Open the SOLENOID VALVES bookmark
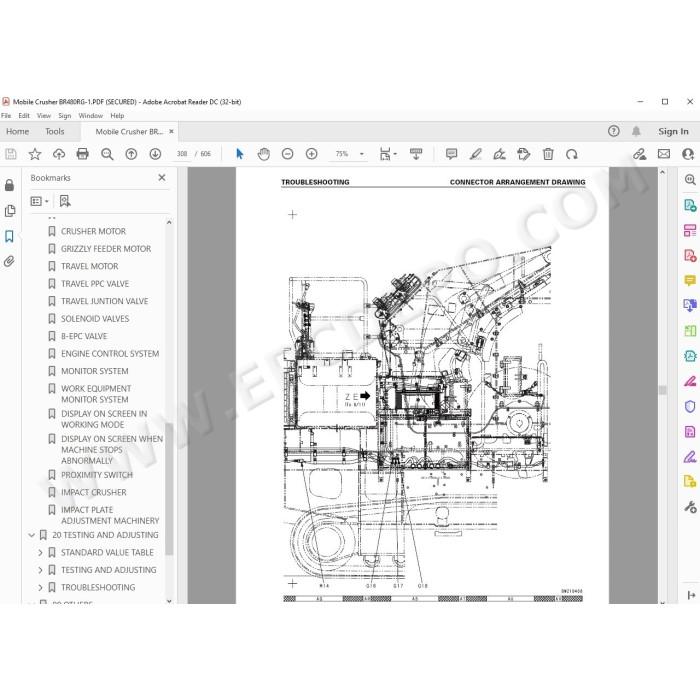 pos(95,319)
